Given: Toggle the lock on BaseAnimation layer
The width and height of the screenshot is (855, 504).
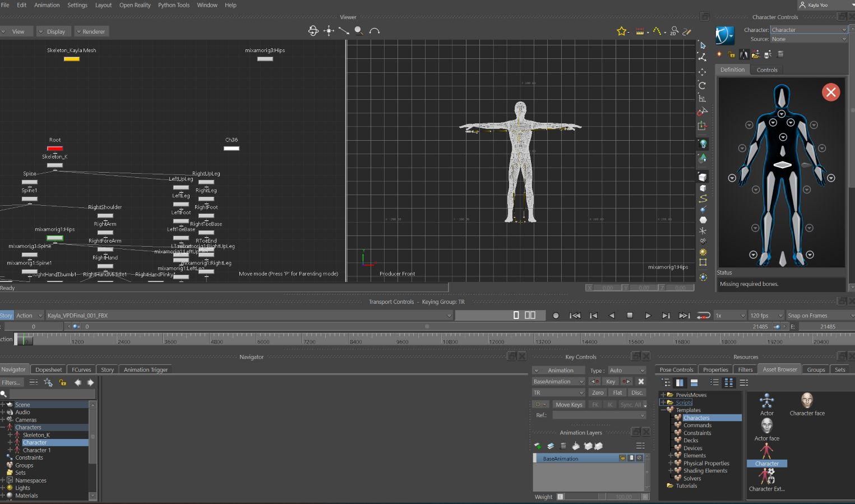Looking at the screenshot, I should [622, 458].
